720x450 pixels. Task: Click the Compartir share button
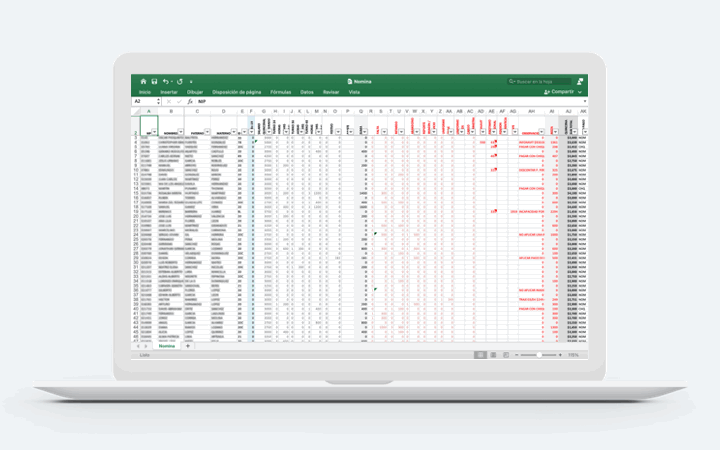(559, 92)
